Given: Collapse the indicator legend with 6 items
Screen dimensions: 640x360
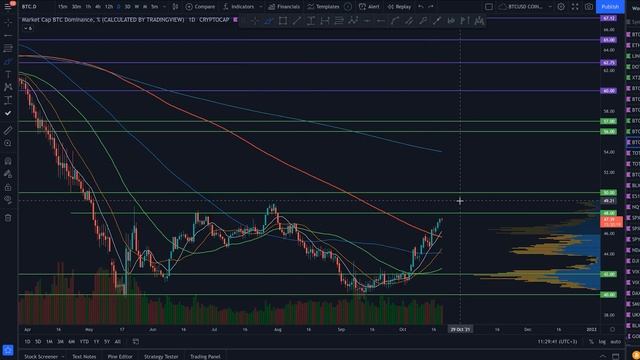Looking at the screenshot, I should [x=28, y=28].
